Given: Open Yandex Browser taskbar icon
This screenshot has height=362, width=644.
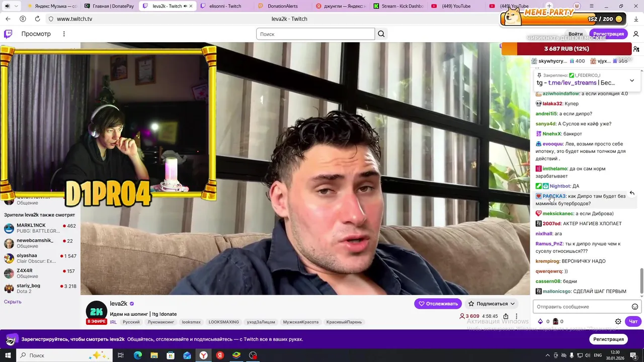Looking at the screenshot, I should tap(203, 355).
